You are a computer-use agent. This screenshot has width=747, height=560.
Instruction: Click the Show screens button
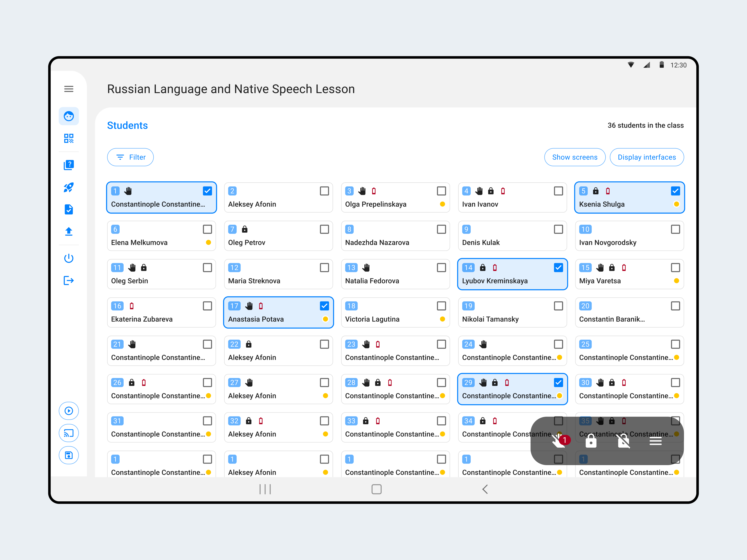[x=574, y=157]
